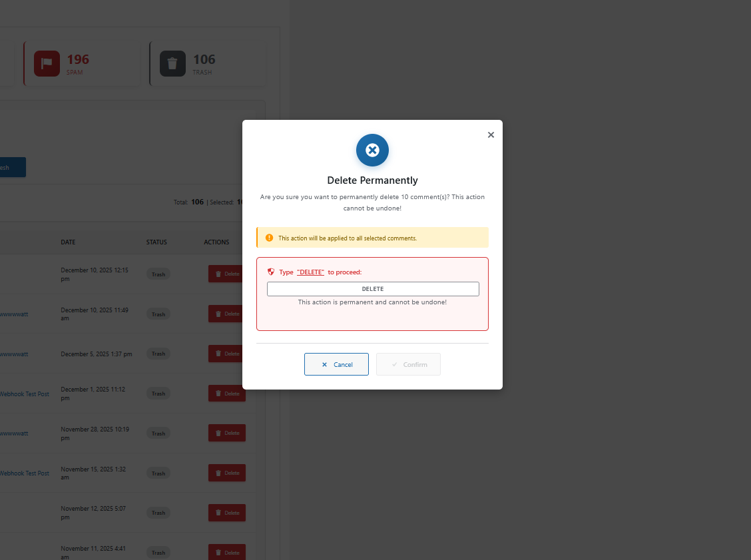751x560 pixels.
Task: Click the red shield icon beside Type
Action: 271,272
